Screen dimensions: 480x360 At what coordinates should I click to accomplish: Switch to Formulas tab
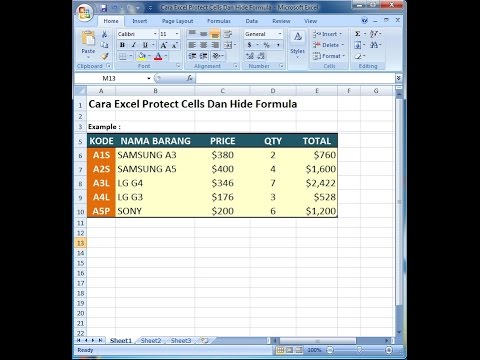(x=219, y=21)
